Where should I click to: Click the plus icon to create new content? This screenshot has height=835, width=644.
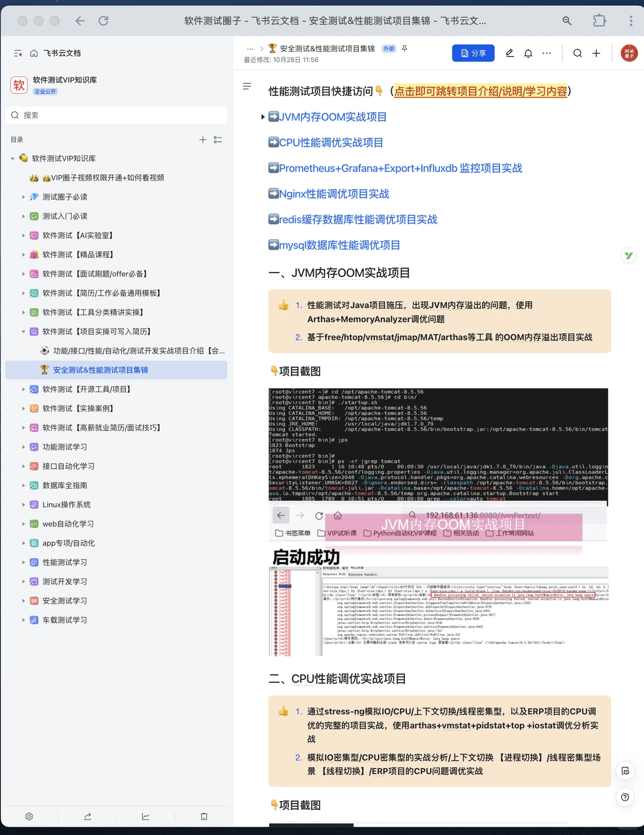click(x=596, y=53)
